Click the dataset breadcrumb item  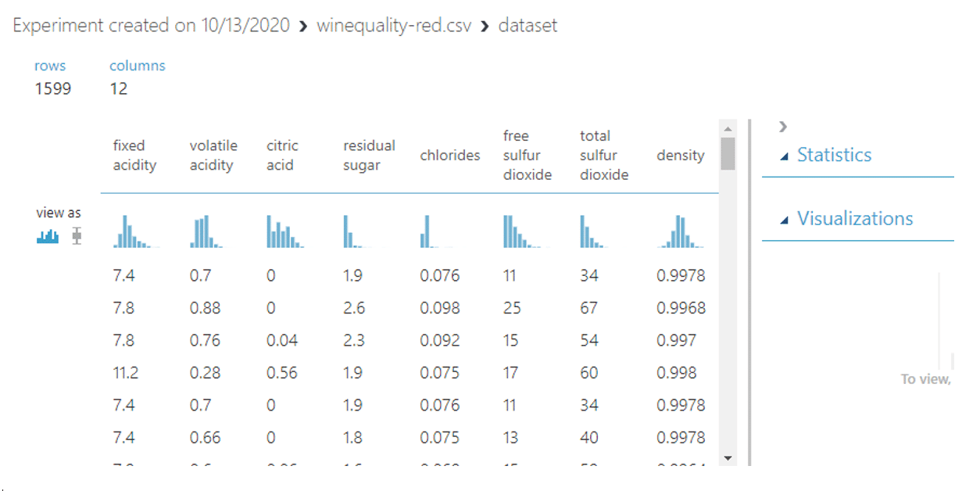(x=528, y=26)
